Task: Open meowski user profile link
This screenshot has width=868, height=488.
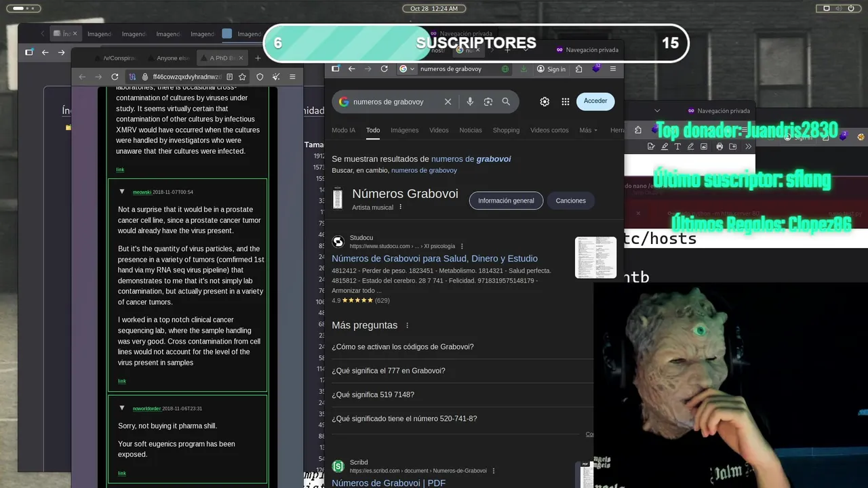Action: pos(142,192)
